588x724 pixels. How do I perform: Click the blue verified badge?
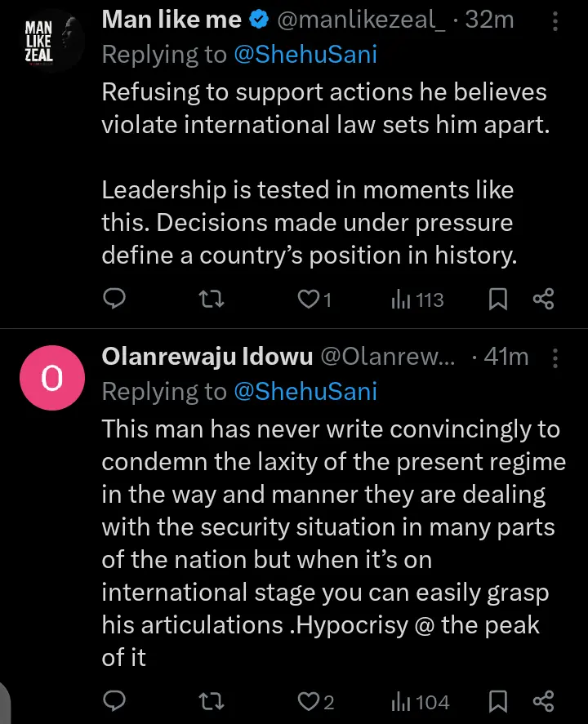[x=260, y=20]
